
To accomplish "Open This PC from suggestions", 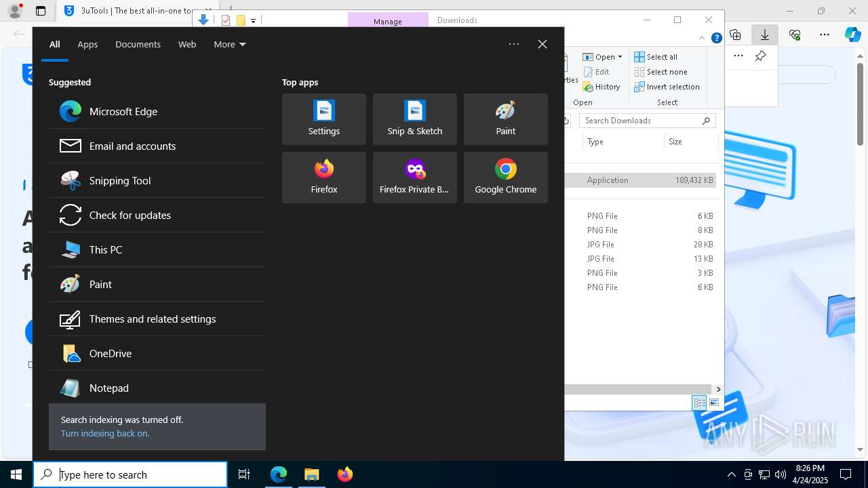I will coord(157,249).
